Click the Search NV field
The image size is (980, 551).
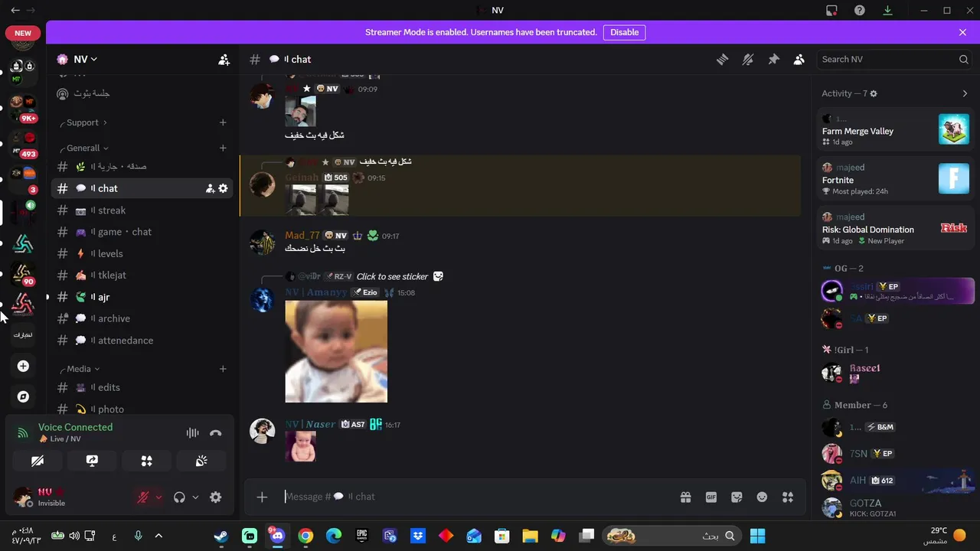[895, 59]
